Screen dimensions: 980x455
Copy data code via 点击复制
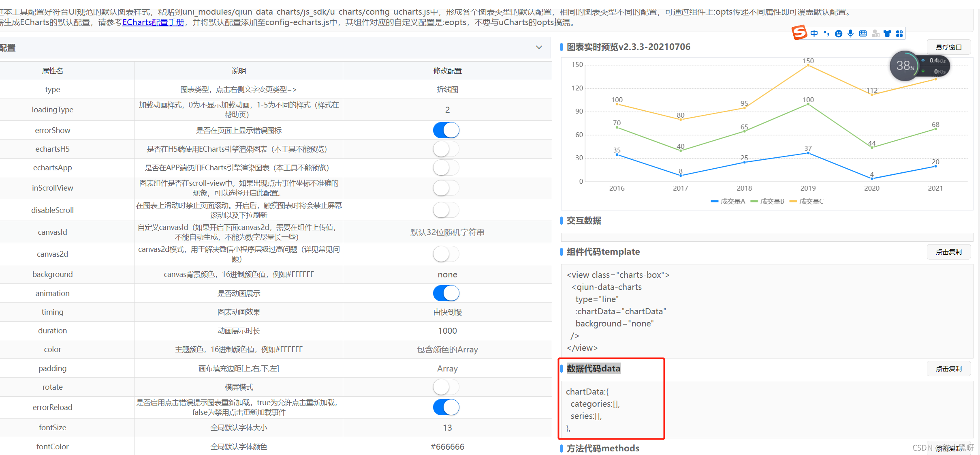coord(948,369)
